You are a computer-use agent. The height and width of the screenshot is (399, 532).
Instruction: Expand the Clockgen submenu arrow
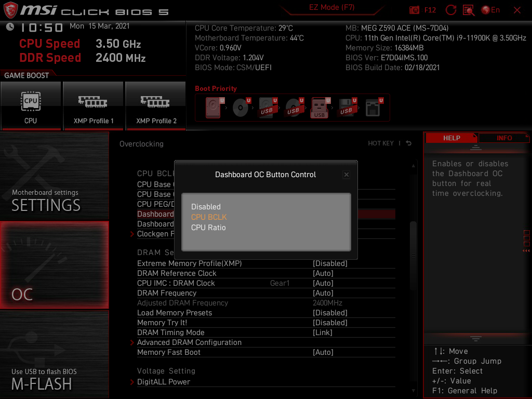pos(132,234)
